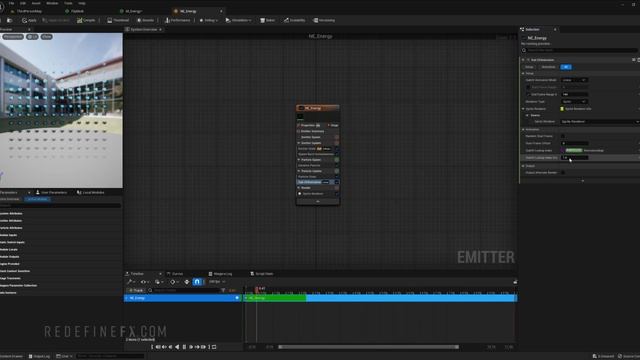Open the Versioning toolbar option
The width and height of the screenshot is (640, 360).
point(324,20)
